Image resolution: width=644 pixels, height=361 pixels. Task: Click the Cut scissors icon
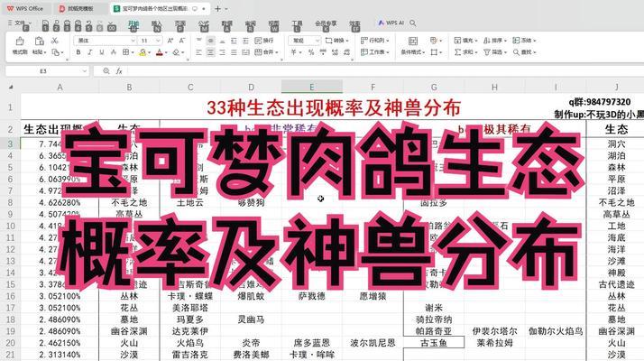[x=55, y=41]
